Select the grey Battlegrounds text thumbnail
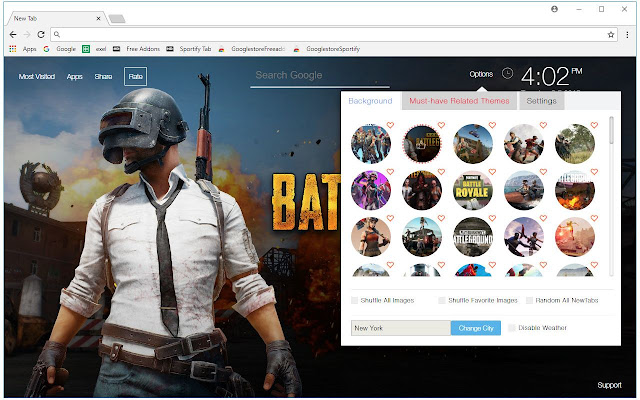 (x=473, y=237)
